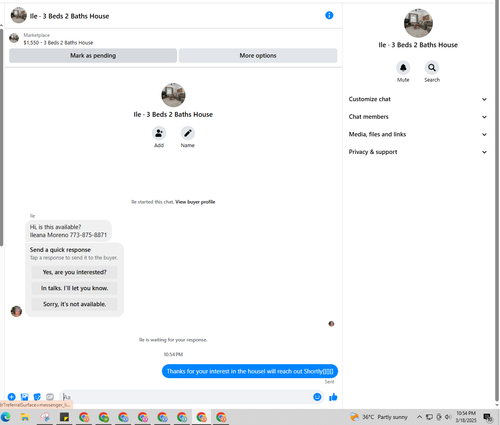The height and width of the screenshot is (425, 500).
Task: Send quick reply "Yes, are you interested?"
Action: coord(74,272)
